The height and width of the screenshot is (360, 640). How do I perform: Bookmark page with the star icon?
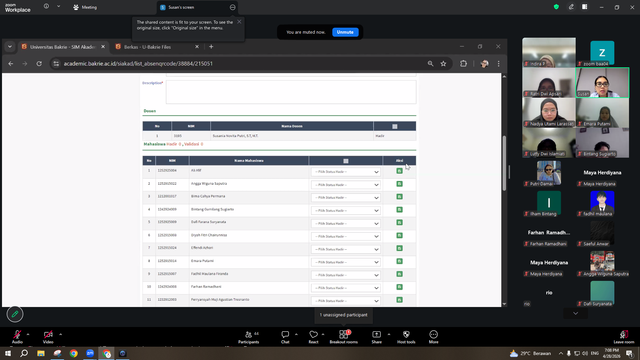(443, 64)
